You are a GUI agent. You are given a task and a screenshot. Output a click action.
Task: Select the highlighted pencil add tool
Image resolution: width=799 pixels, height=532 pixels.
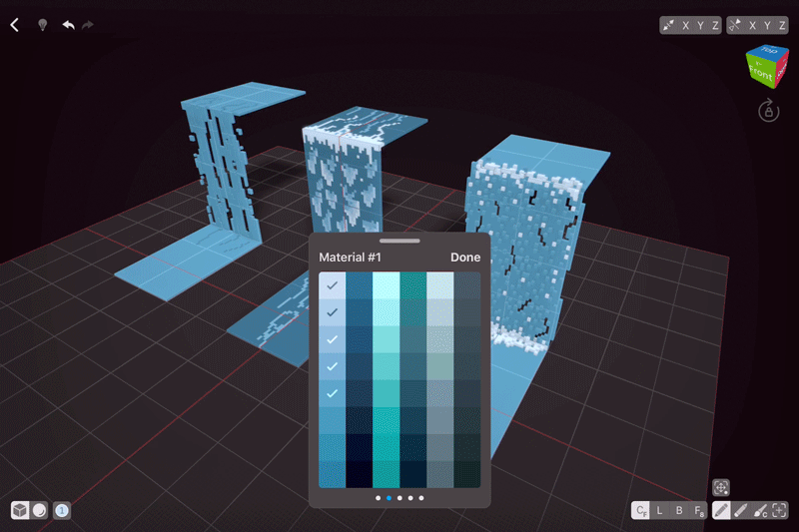click(x=721, y=510)
